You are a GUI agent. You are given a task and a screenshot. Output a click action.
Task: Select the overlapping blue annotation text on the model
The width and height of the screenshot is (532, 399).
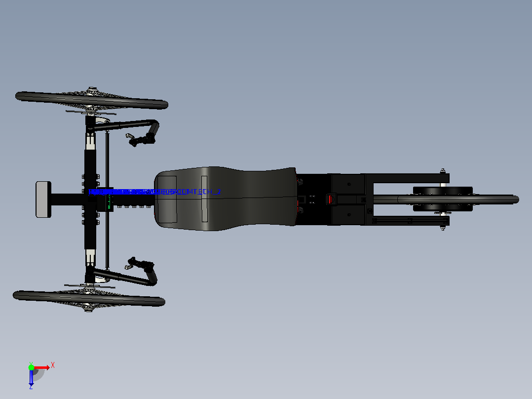(x=154, y=192)
